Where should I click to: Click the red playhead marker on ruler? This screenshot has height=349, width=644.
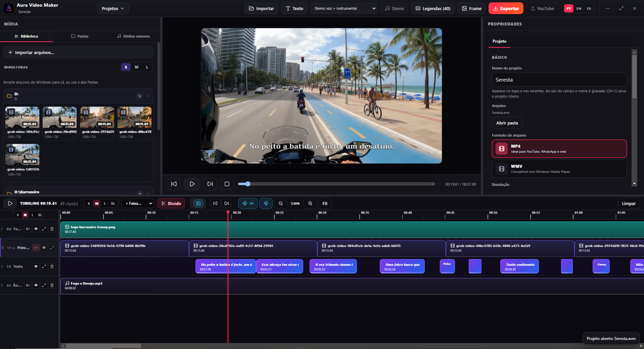[228, 212]
